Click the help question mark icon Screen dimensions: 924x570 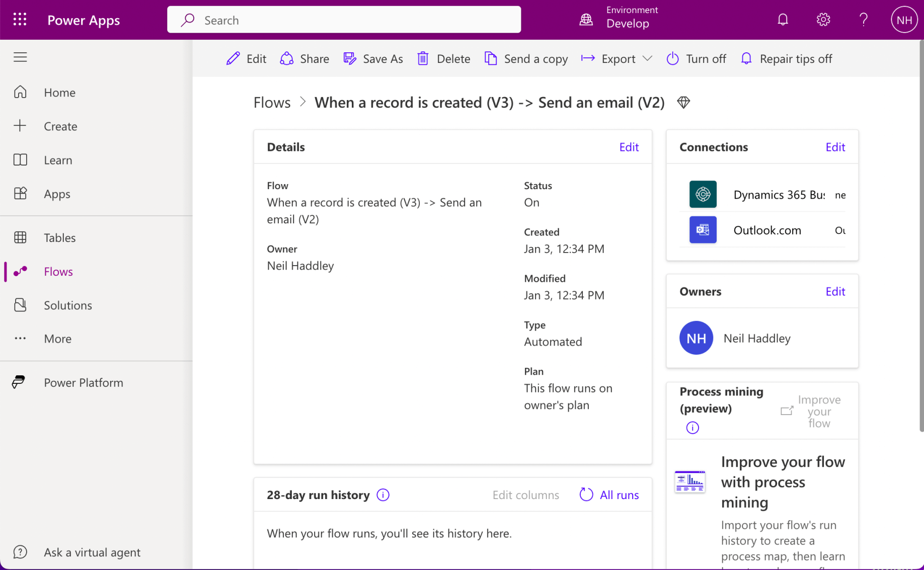863,20
